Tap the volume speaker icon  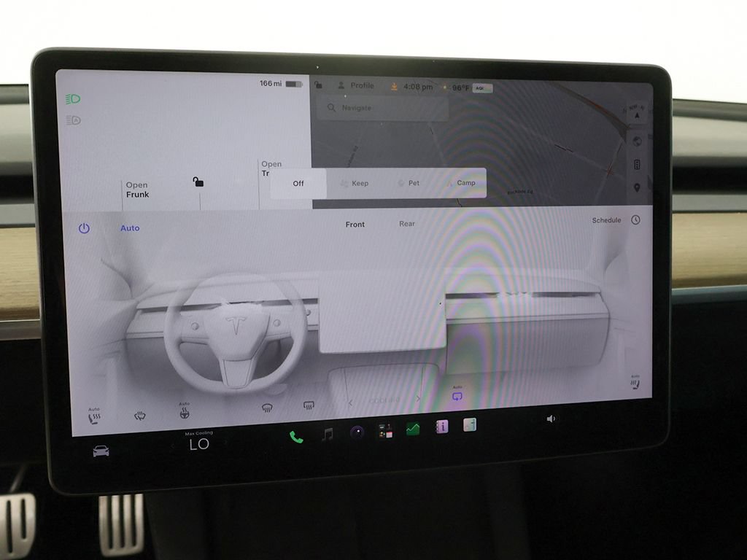pos(551,419)
